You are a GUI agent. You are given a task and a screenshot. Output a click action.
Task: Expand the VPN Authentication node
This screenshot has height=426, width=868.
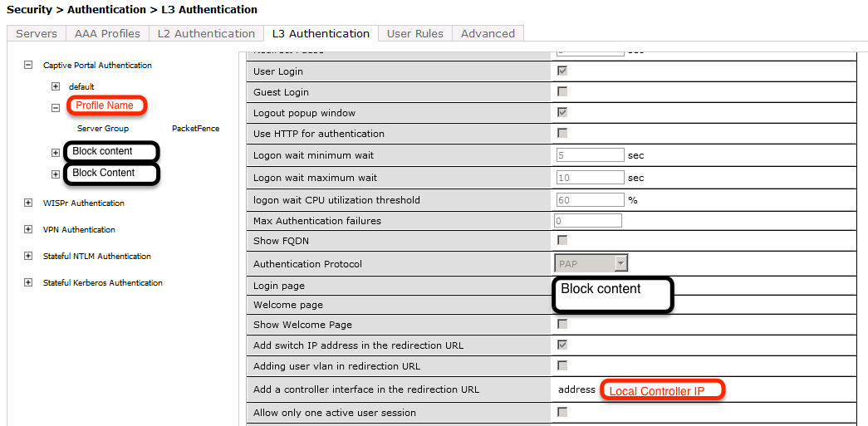[28, 229]
